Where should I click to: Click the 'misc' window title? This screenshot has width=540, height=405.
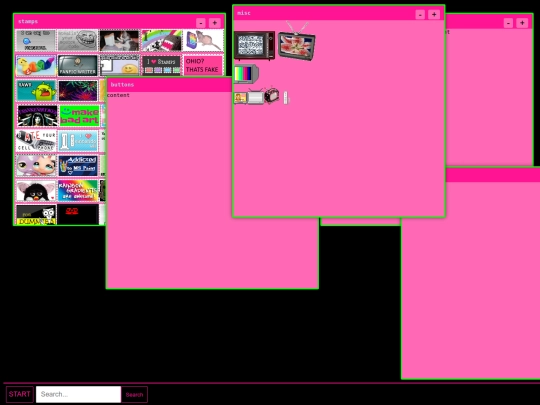pyautogui.click(x=244, y=13)
